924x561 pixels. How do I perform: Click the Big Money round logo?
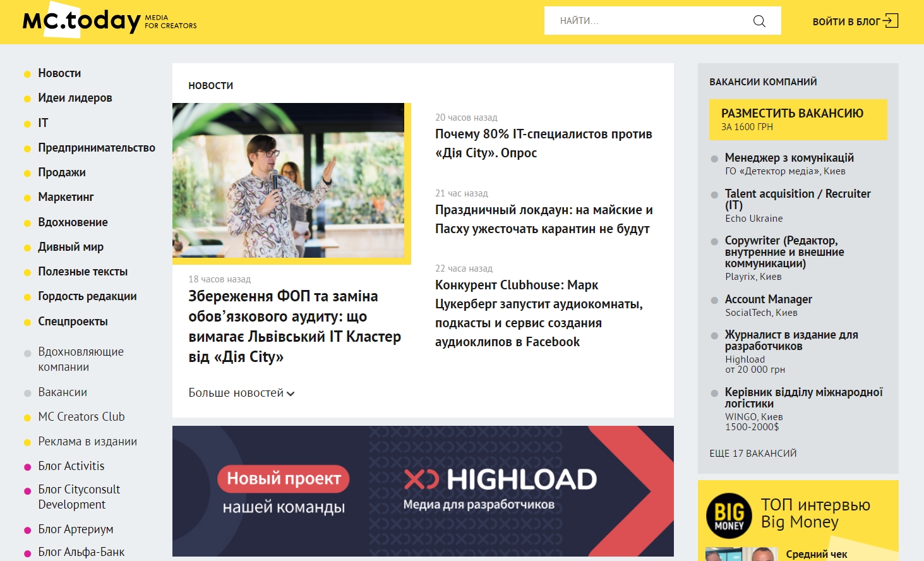(729, 516)
